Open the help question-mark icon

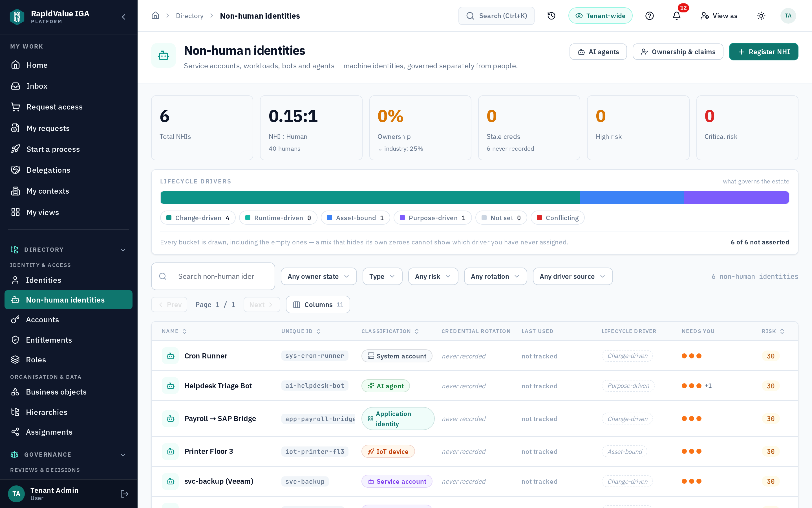650,16
